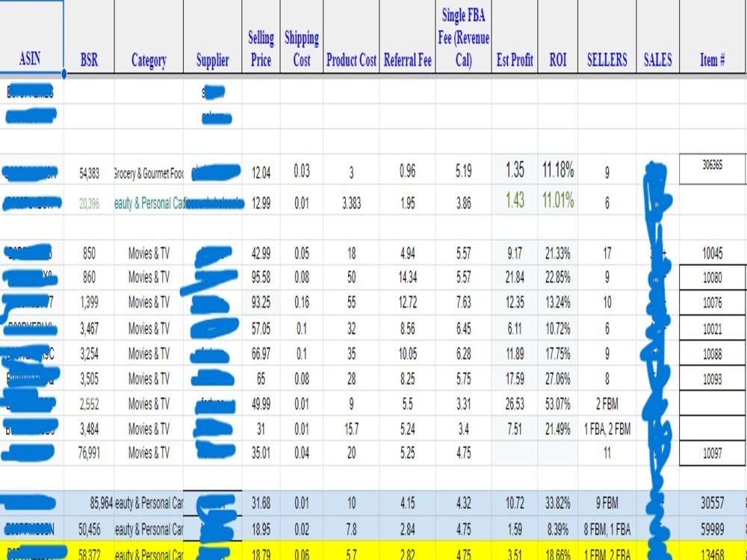Viewport: 747px width, 560px height.
Task: Select yellow-row BSR cell 58,372
Action: (x=89, y=552)
